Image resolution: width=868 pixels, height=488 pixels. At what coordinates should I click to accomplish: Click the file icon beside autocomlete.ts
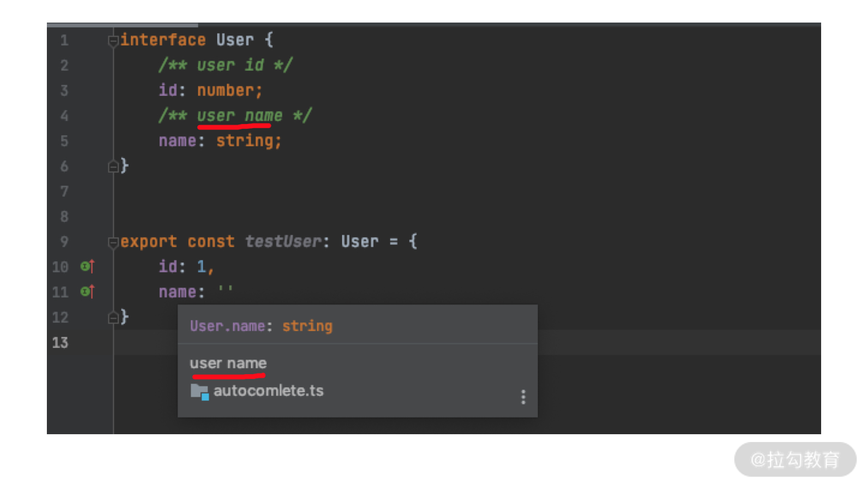coord(199,392)
